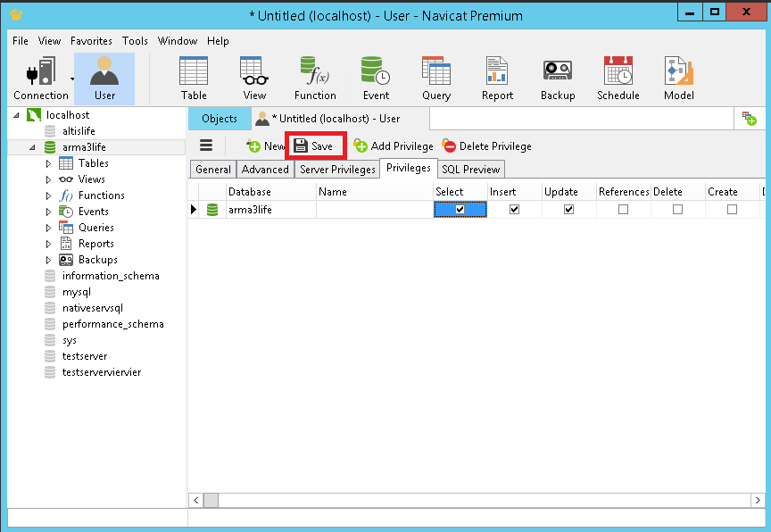Select the Event toolbar icon
Image resolution: width=771 pixels, height=532 pixels.
pos(376,79)
